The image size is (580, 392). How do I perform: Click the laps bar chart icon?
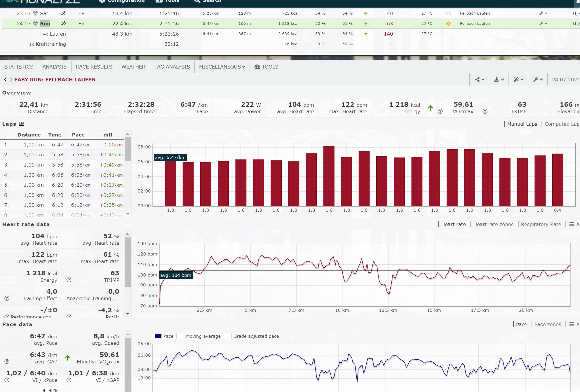[21, 124]
